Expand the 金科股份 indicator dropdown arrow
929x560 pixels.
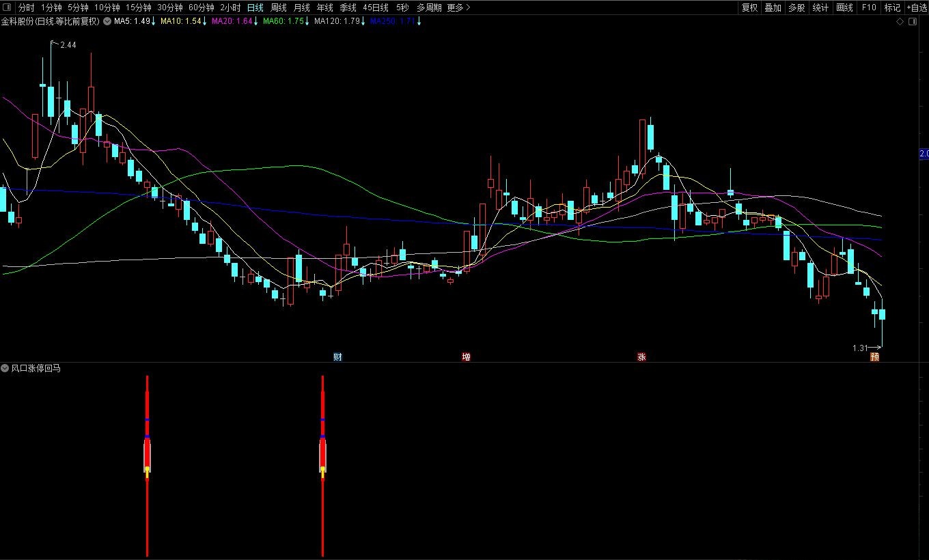(x=107, y=21)
